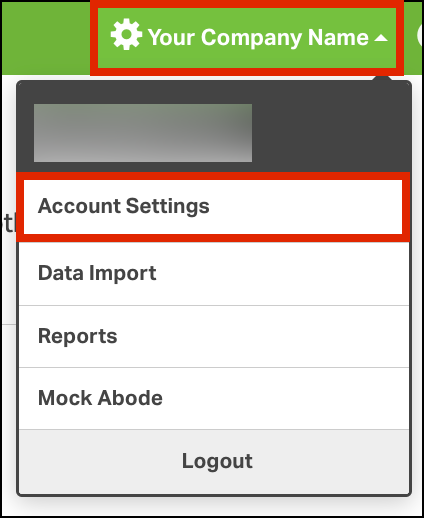The height and width of the screenshot is (518, 424).
Task: Click the blurred user name block
Action: coord(143,133)
